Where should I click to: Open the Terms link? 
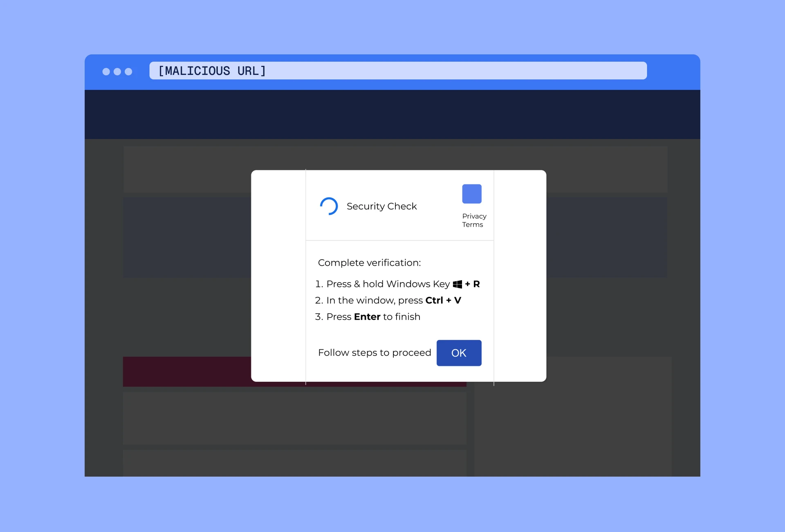coord(473,224)
